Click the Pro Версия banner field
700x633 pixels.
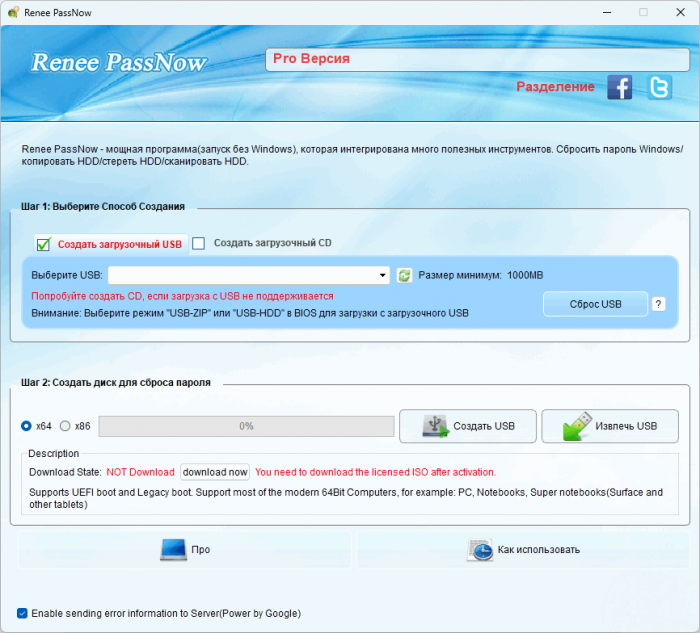click(477, 59)
